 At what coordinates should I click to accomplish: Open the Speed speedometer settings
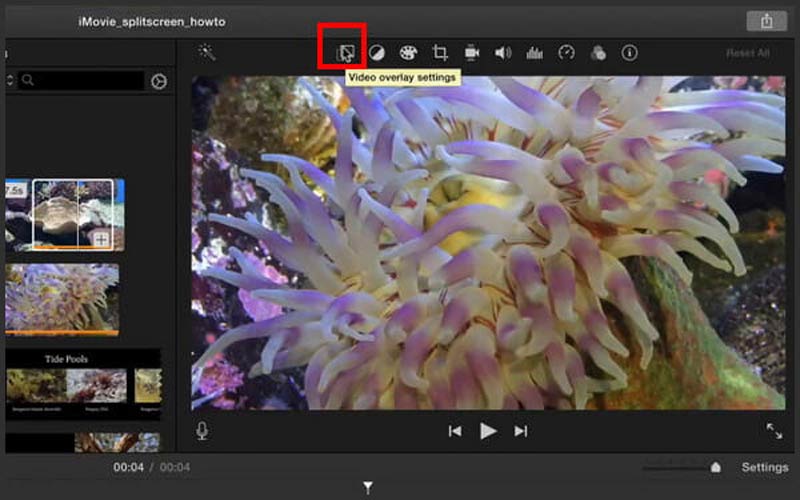pyautogui.click(x=566, y=53)
